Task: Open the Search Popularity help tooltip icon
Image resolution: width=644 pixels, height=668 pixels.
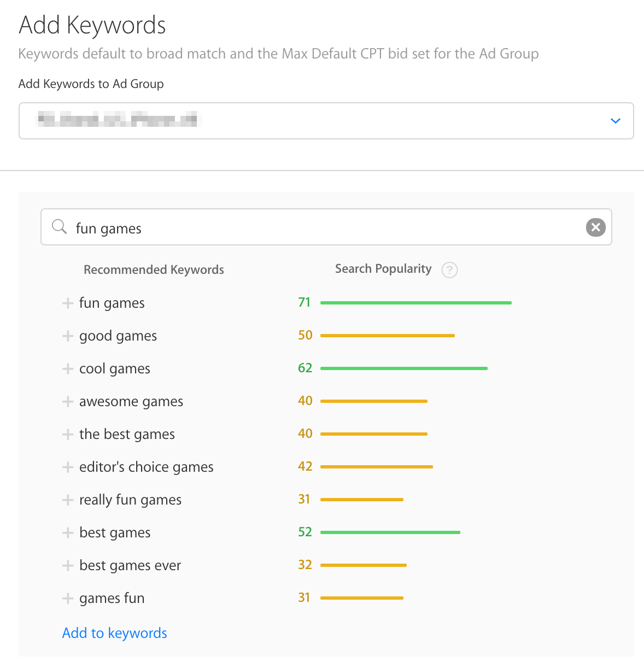Action: [449, 270]
